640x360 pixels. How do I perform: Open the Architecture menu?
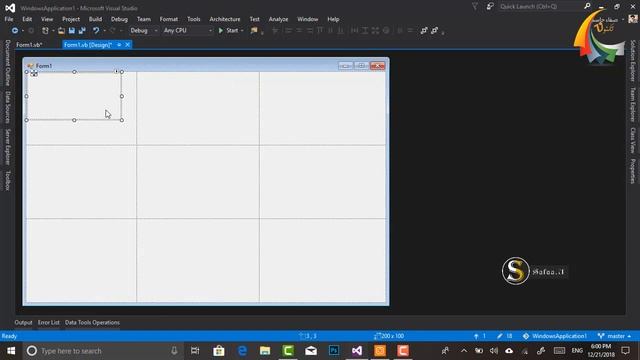click(x=224, y=19)
